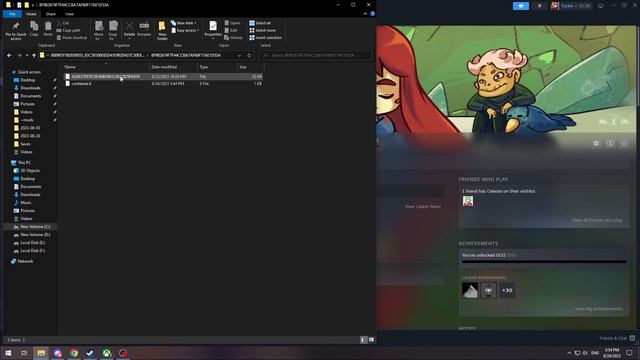The height and width of the screenshot is (360, 640).
Task: Show Steam game info icon
Action: tap(610, 143)
